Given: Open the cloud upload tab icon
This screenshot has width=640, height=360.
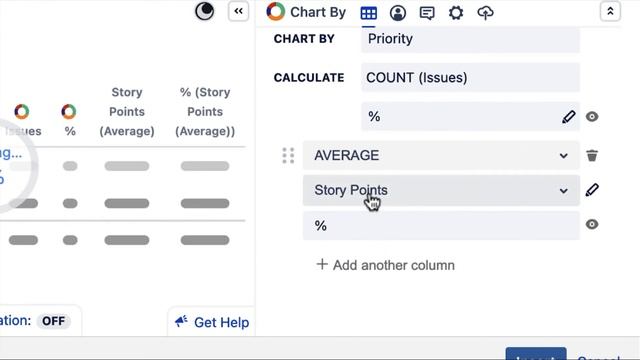Looking at the screenshot, I should click(485, 13).
